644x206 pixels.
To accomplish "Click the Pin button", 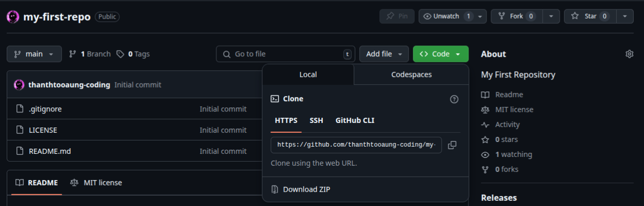I will coord(397,17).
